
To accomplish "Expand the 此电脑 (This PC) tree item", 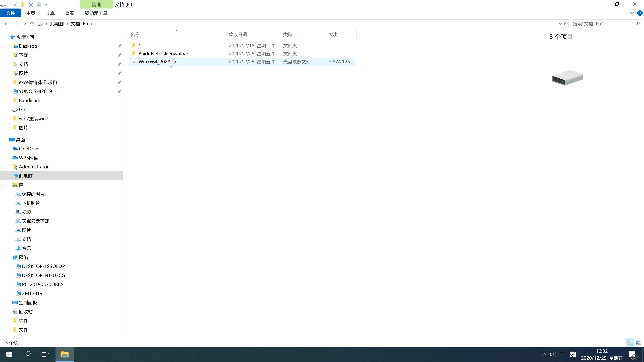I will tap(10, 175).
